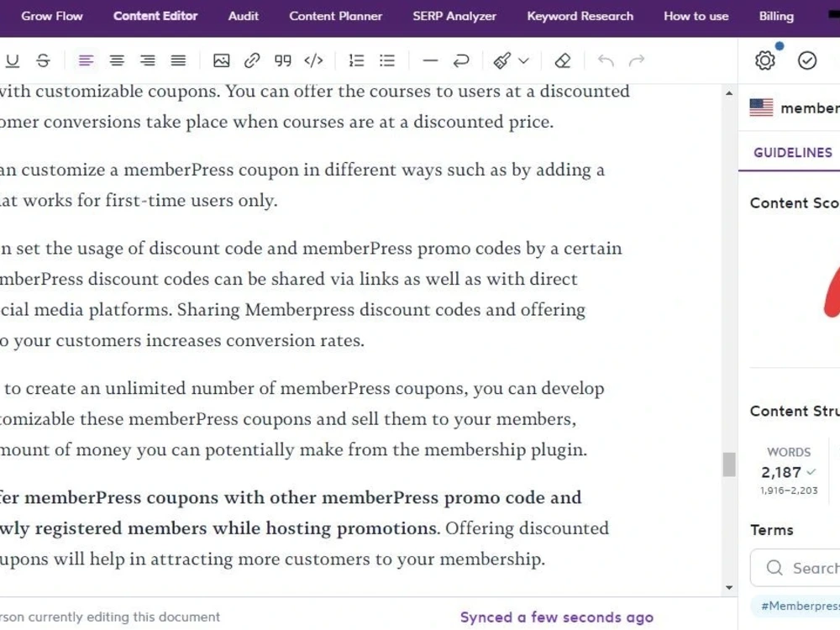The width and height of the screenshot is (840, 630).
Task: Justify the text
Action: point(178,60)
